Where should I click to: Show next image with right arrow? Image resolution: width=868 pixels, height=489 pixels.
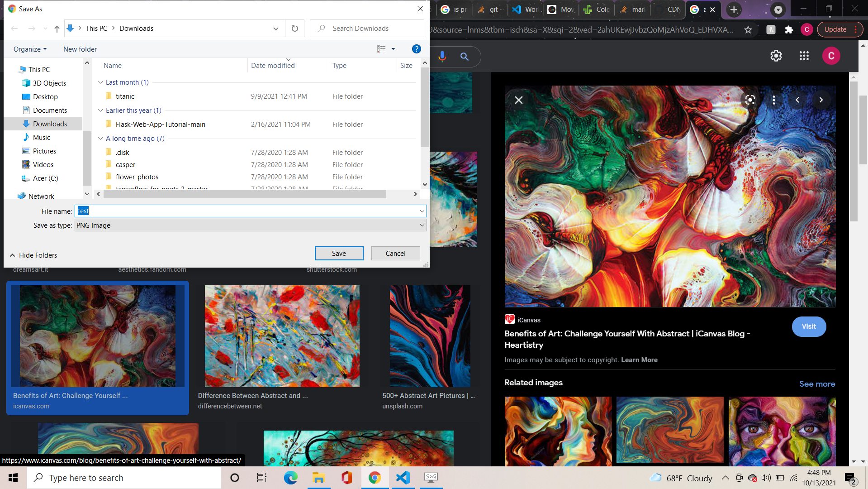[x=821, y=100]
